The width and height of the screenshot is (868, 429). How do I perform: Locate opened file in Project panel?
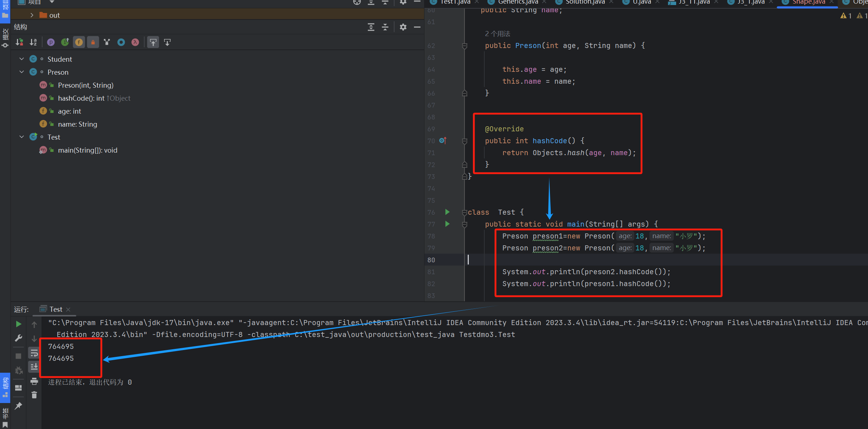click(357, 2)
